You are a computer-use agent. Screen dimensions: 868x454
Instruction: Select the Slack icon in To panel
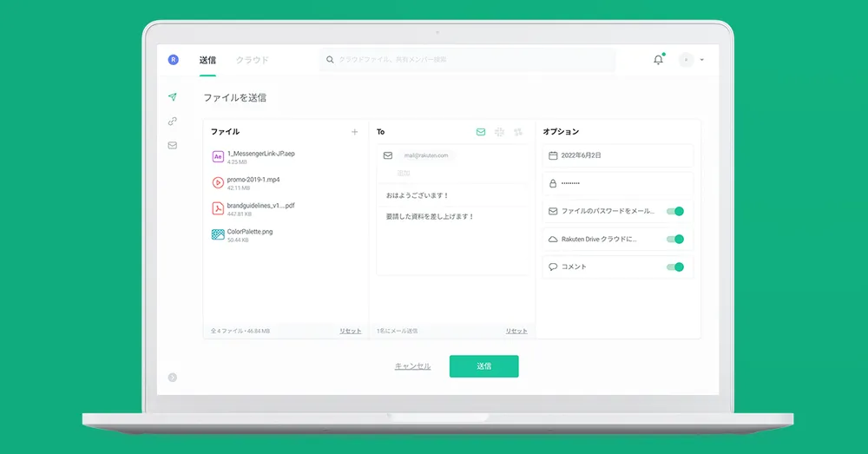(x=499, y=132)
